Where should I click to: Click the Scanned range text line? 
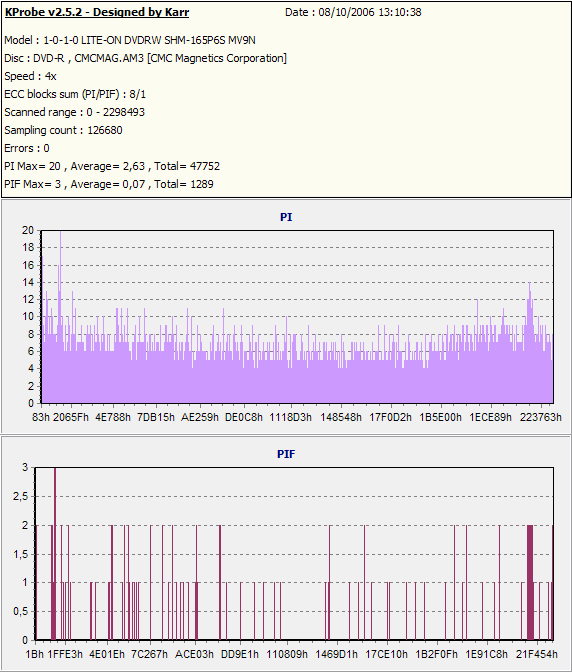[75, 112]
